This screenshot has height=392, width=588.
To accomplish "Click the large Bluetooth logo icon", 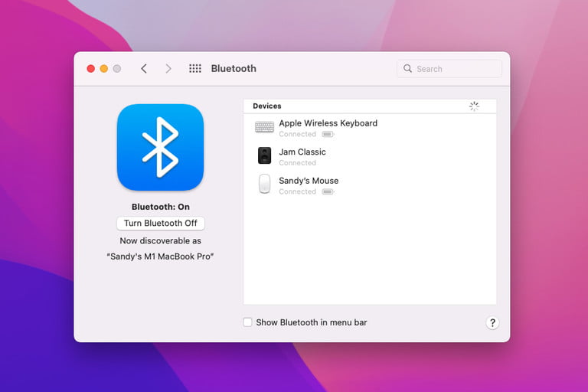I will [161, 148].
